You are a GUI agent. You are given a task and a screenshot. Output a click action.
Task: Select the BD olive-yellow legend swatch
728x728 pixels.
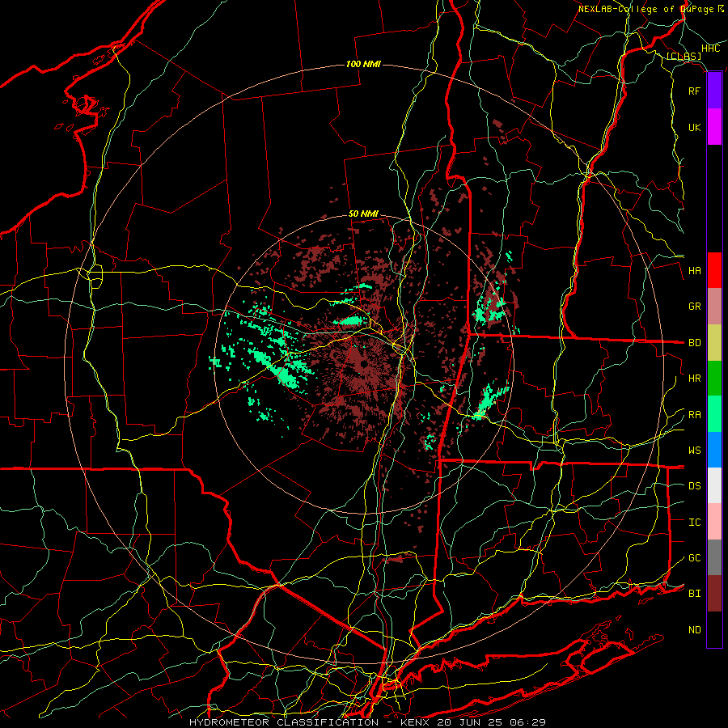pyautogui.click(x=714, y=342)
